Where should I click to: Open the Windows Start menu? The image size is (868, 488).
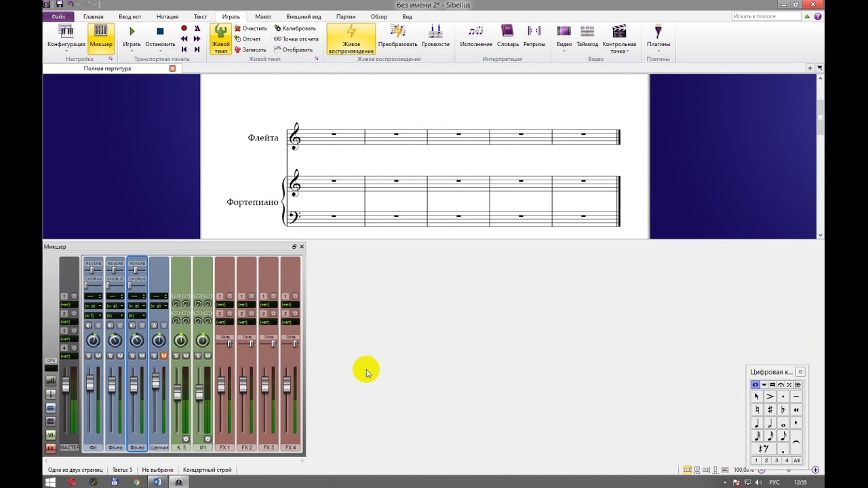tap(50, 482)
